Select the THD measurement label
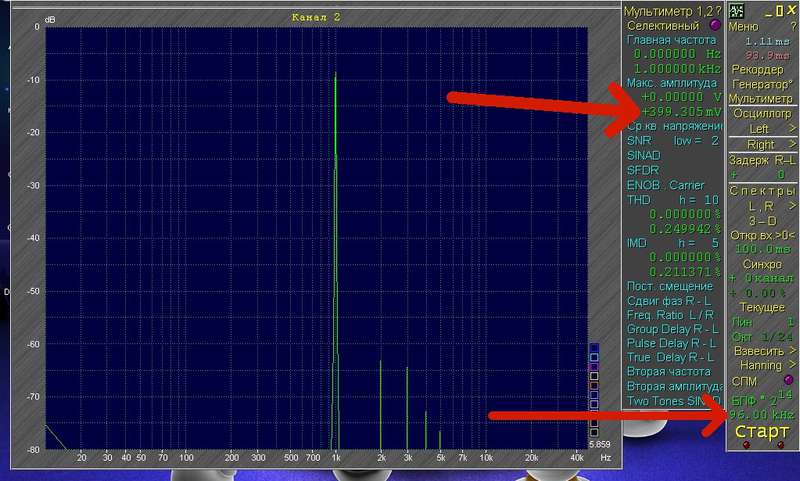800x481 pixels. coord(638,199)
